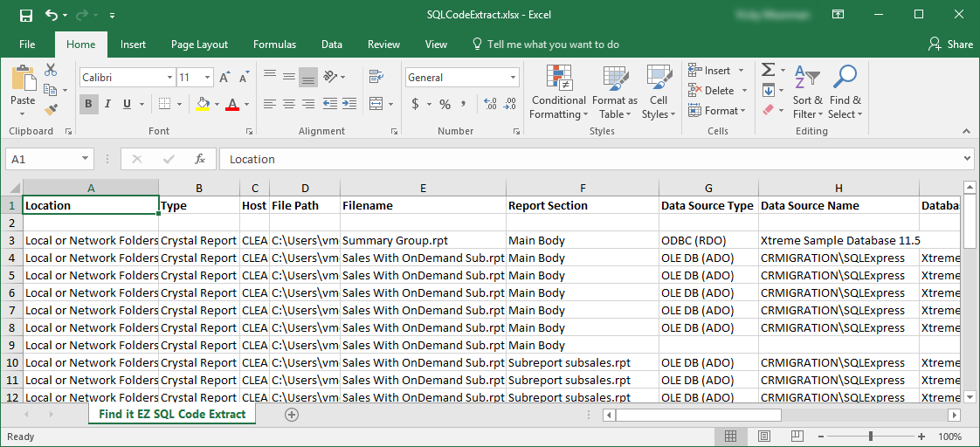The height and width of the screenshot is (447, 980).
Task: Click the Undo arrow icon
Action: click(x=52, y=14)
